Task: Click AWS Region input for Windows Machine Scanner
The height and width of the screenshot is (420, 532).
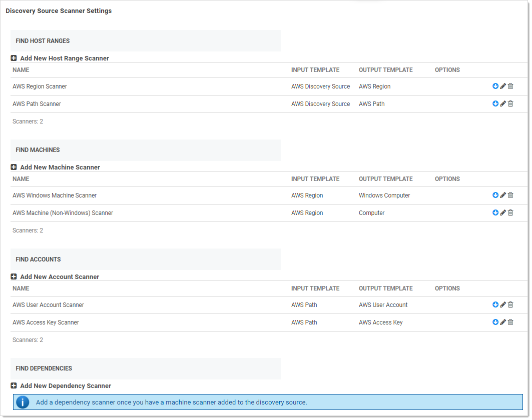Action: click(307, 195)
